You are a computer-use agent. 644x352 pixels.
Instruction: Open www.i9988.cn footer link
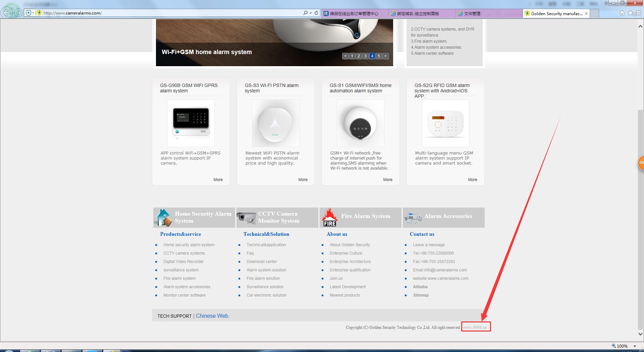(475, 327)
